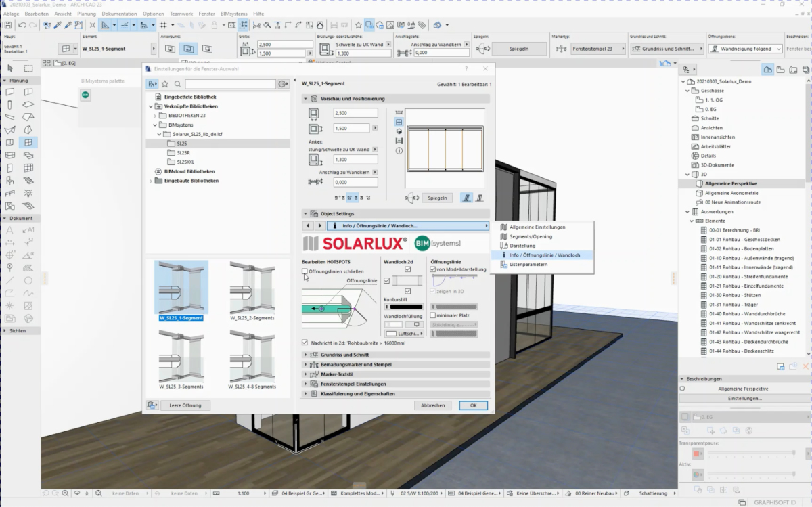The image size is (812, 507).
Task: Click the favorites star in the dialog
Action: click(165, 84)
